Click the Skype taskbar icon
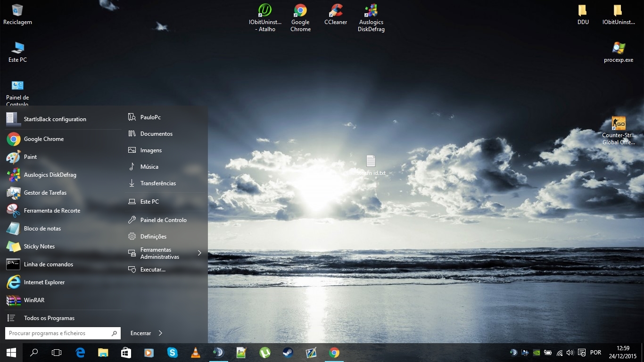644x362 pixels. pyautogui.click(x=172, y=353)
